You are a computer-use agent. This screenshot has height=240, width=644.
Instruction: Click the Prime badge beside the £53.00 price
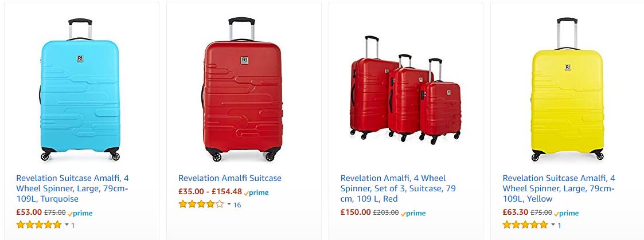point(80,213)
